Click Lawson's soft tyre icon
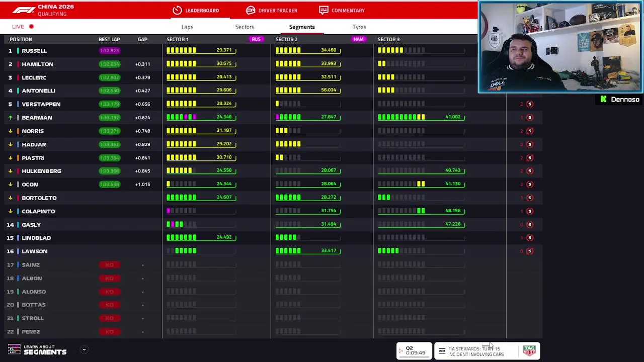 530,251
